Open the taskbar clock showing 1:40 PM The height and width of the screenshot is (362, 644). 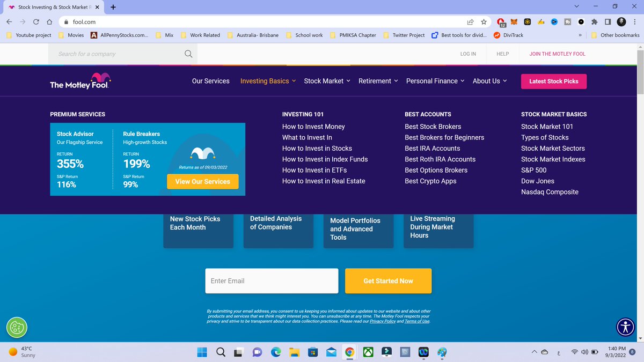point(617,352)
